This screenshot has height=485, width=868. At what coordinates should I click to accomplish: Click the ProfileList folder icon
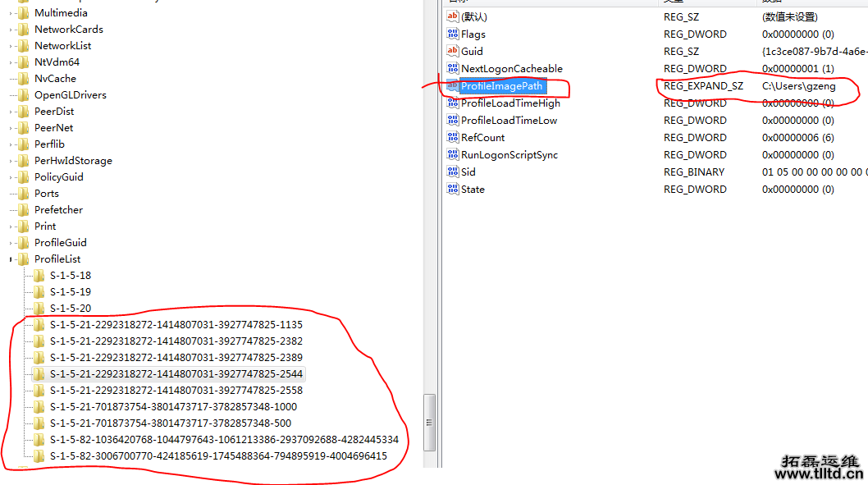coord(24,259)
